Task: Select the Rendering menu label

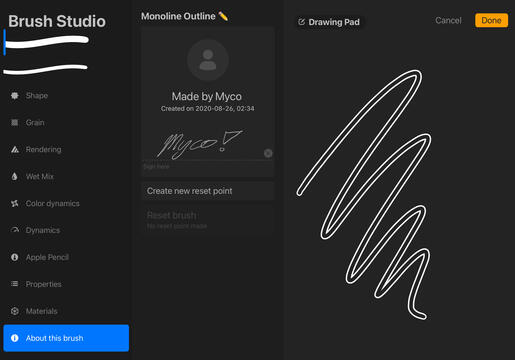Action: [x=43, y=149]
